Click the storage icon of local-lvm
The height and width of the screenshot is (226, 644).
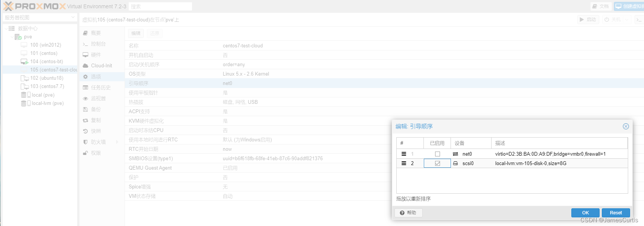pos(25,103)
